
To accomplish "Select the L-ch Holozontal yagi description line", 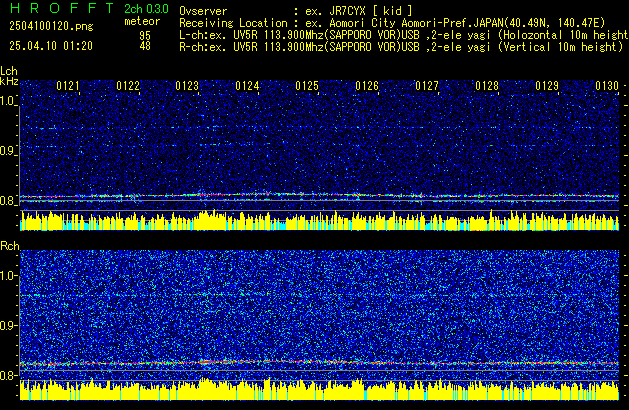I will [404, 35].
